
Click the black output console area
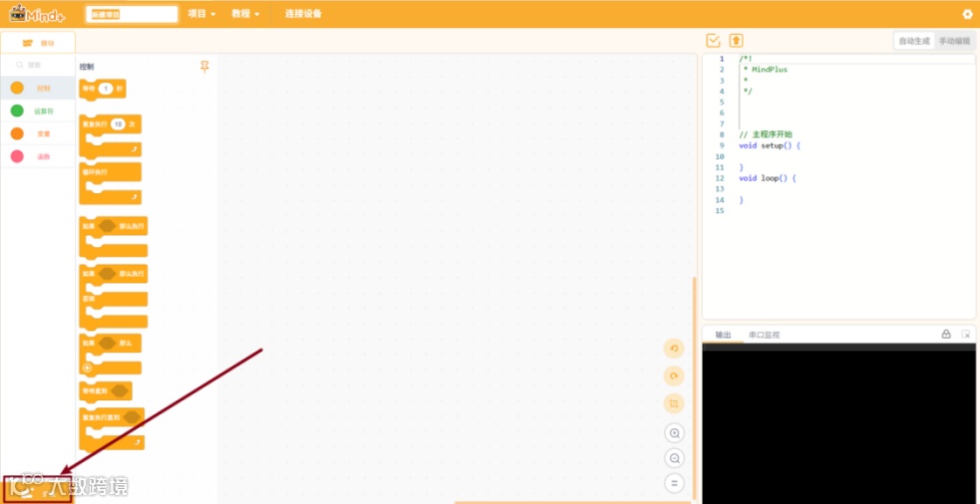coord(838,423)
